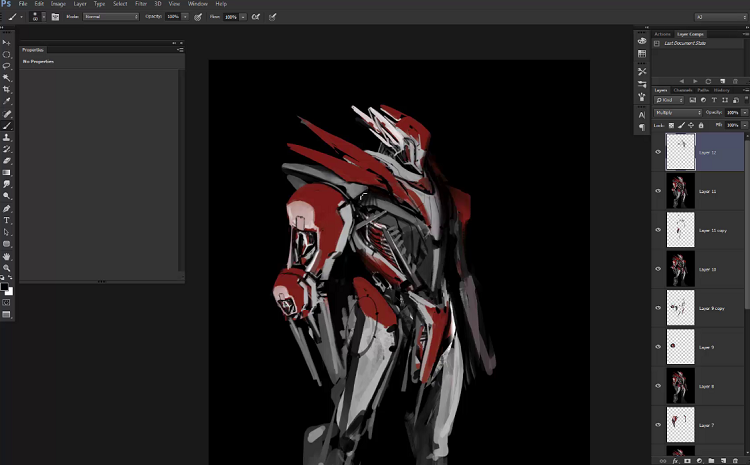
Task: Switch to the History tab
Action: pos(721,90)
